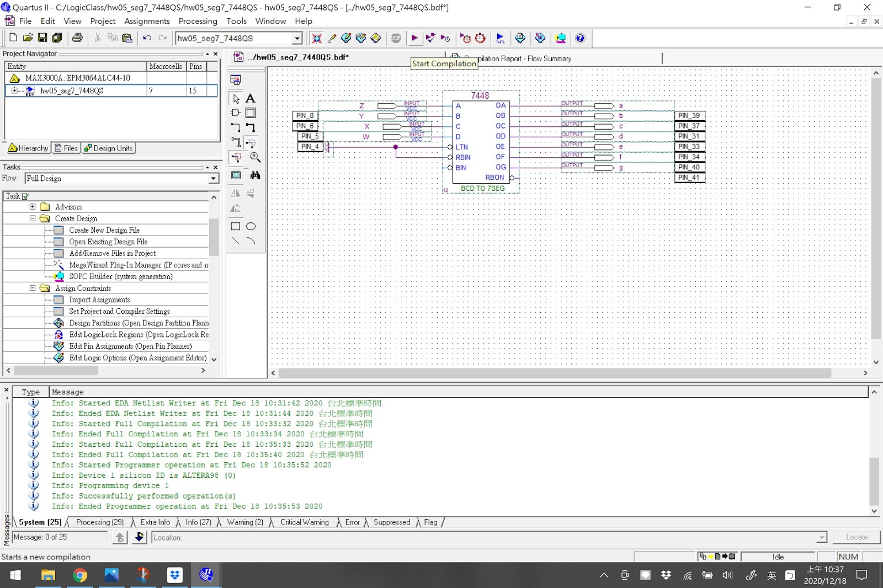Select the Arc drawing tool
Image resolution: width=883 pixels, height=588 pixels.
pyautogui.click(x=251, y=241)
